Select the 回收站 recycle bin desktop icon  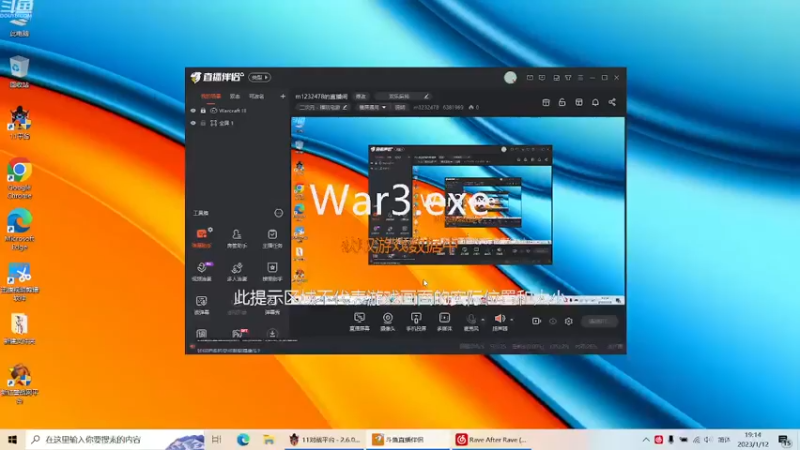19,72
